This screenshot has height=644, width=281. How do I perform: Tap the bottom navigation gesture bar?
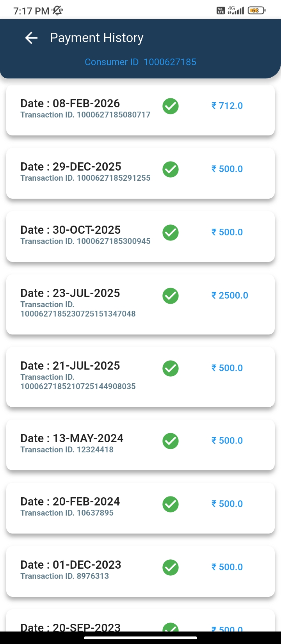(140, 638)
